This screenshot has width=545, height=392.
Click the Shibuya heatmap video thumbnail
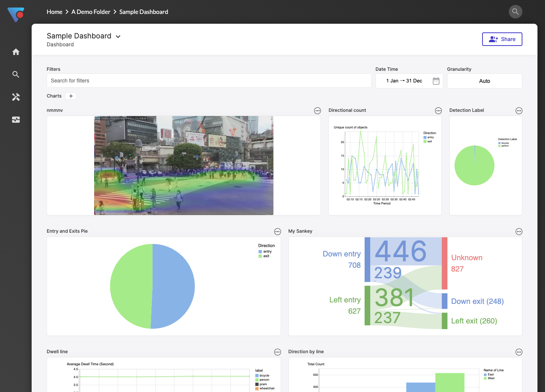tap(184, 166)
